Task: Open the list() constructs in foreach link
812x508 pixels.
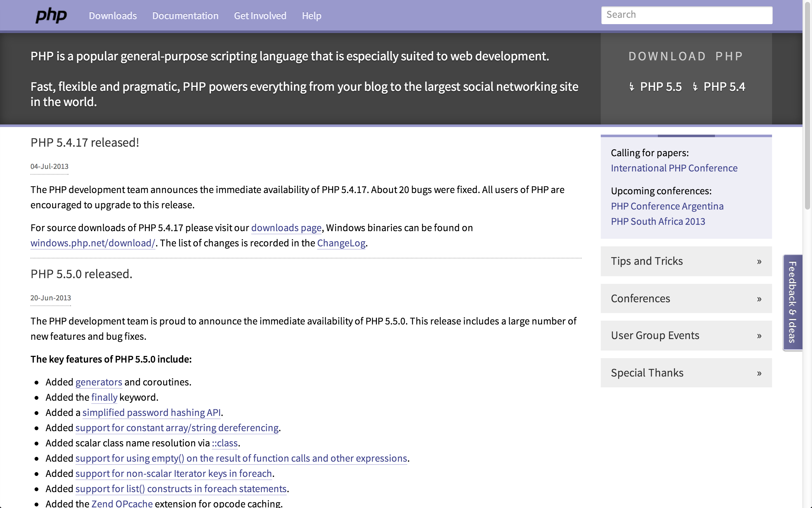Action: pyautogui.click(x=181, y=489)
